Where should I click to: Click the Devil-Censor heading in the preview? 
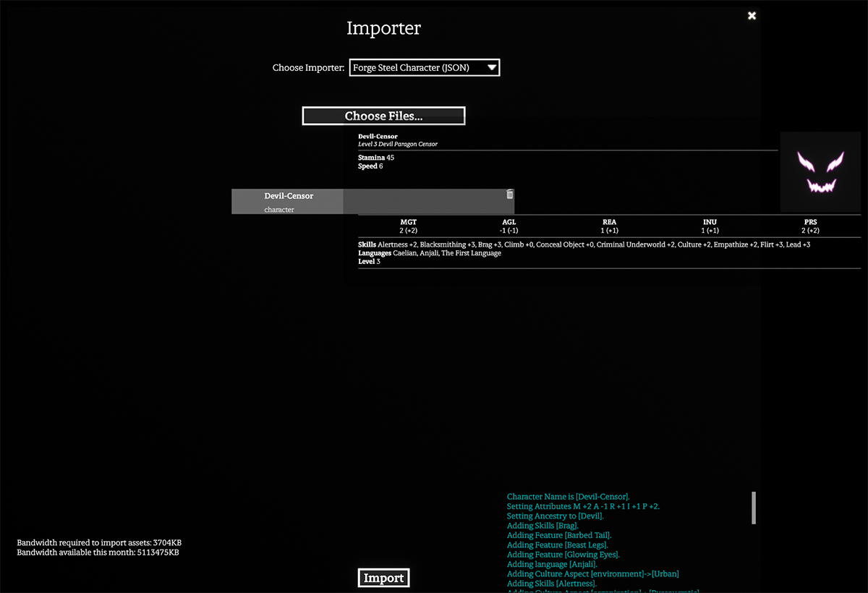(x=378, y=136)
